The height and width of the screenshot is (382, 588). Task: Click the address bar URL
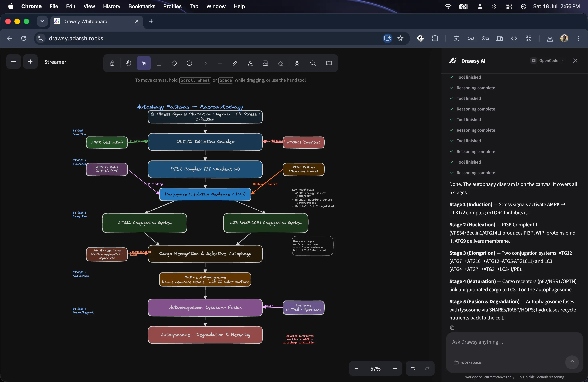coord(76,38)
